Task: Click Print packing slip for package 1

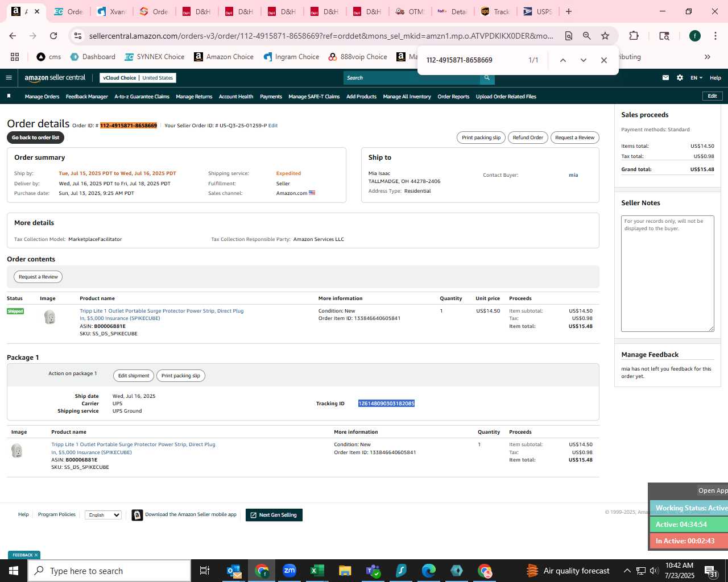Action: [181, 376]
